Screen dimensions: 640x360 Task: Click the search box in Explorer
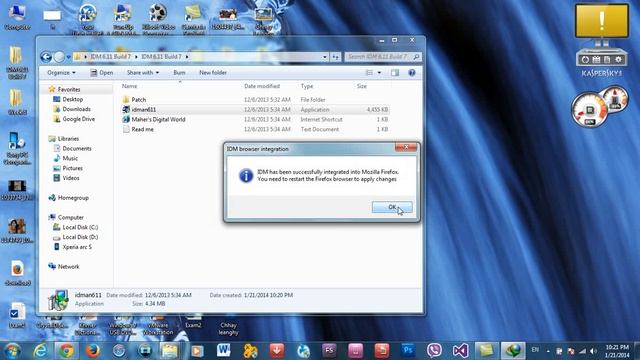point(383,57)
